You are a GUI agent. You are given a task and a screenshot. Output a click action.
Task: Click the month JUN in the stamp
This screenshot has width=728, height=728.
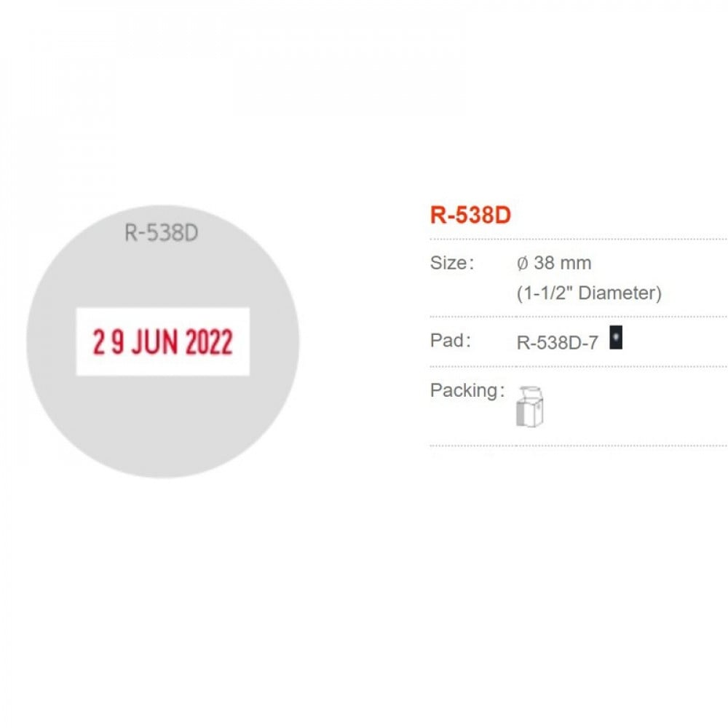[154, 343]
